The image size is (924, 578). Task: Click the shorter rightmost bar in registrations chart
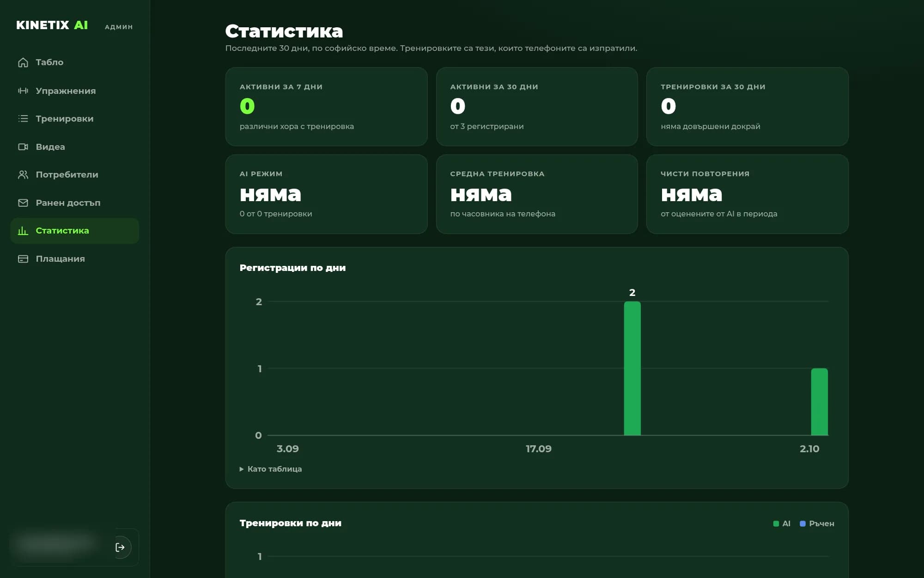point(819,402)
